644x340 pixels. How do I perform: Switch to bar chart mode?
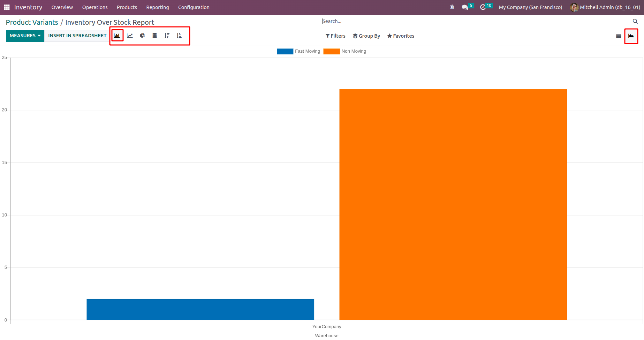click(117, 36)
